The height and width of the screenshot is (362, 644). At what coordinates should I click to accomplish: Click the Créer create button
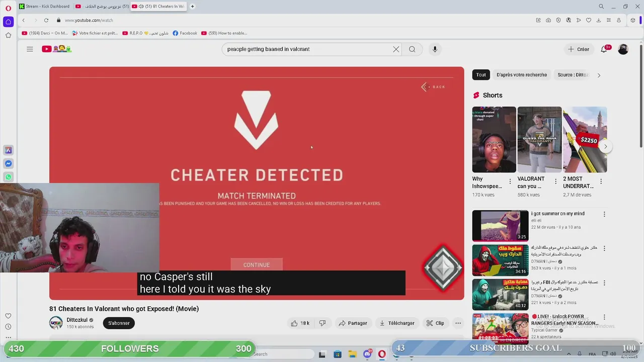pos(578,49)
